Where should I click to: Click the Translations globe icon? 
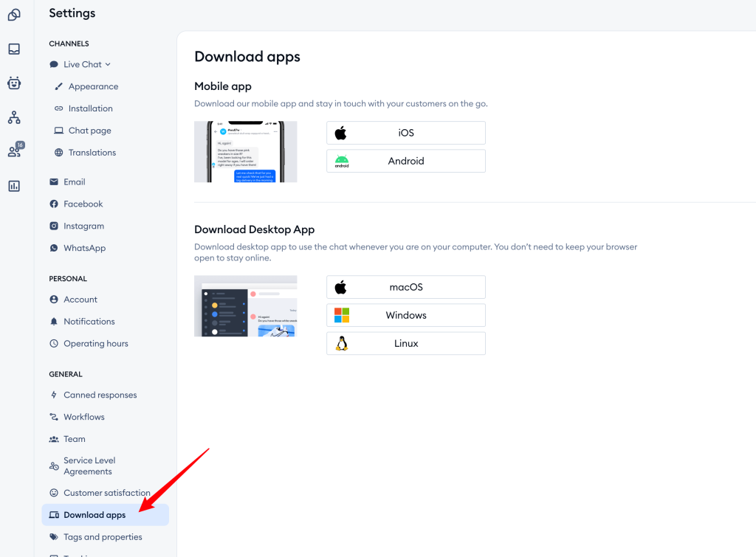[x=59, y=153]
